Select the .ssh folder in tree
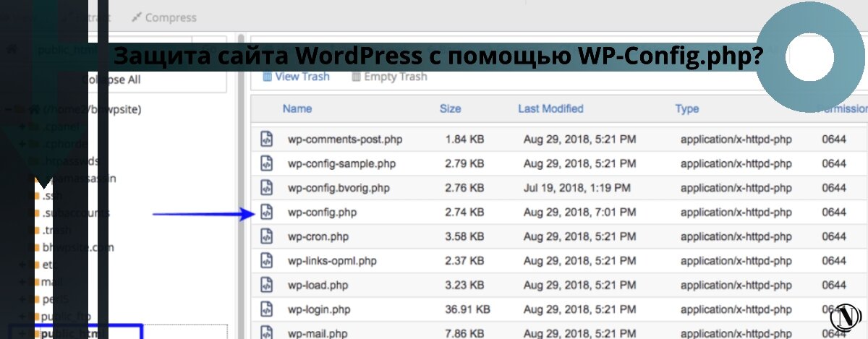 tap(51, 196)
